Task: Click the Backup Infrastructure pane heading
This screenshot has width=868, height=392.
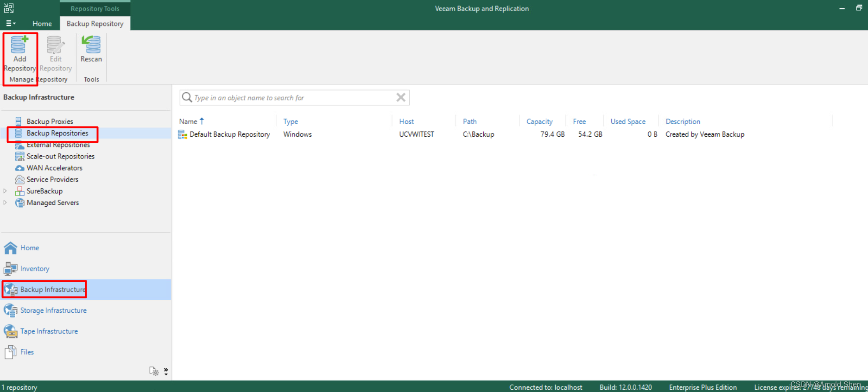Action: [x=38, y=97]
